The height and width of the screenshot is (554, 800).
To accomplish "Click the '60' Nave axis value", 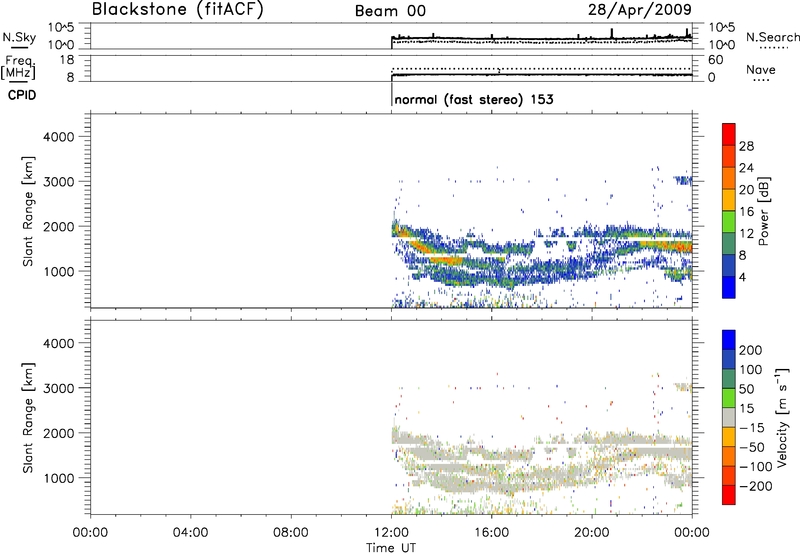I will [715, 60].
